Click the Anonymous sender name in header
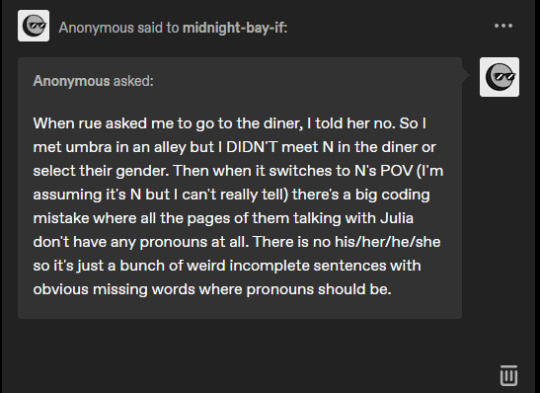The height and width of the screenshot is (393, 540). coord(96,28)
